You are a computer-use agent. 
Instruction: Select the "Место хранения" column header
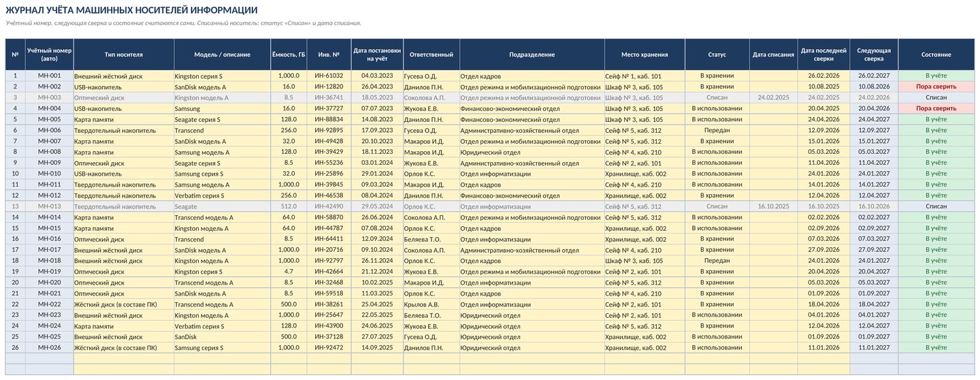[x=644, y=54]
